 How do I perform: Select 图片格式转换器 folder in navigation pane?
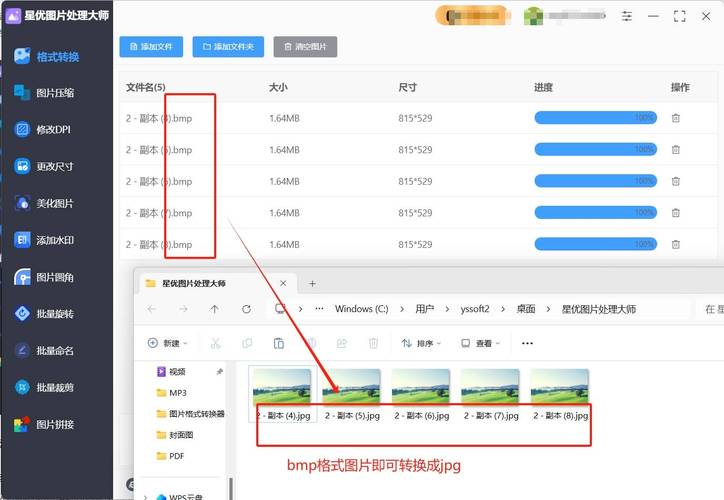[x=190, y=414]
